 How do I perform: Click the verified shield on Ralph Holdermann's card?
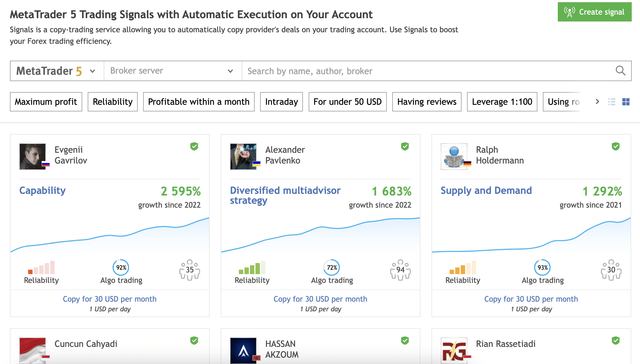click(616, 146)
